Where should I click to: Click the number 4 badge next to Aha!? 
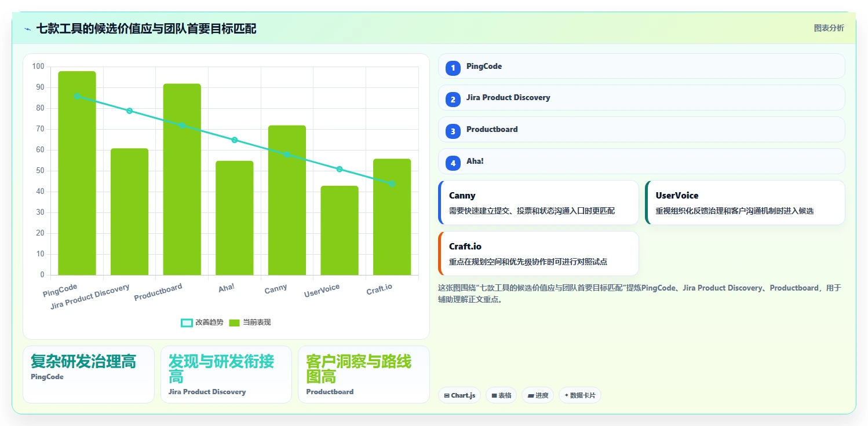(x=453, y=163)
